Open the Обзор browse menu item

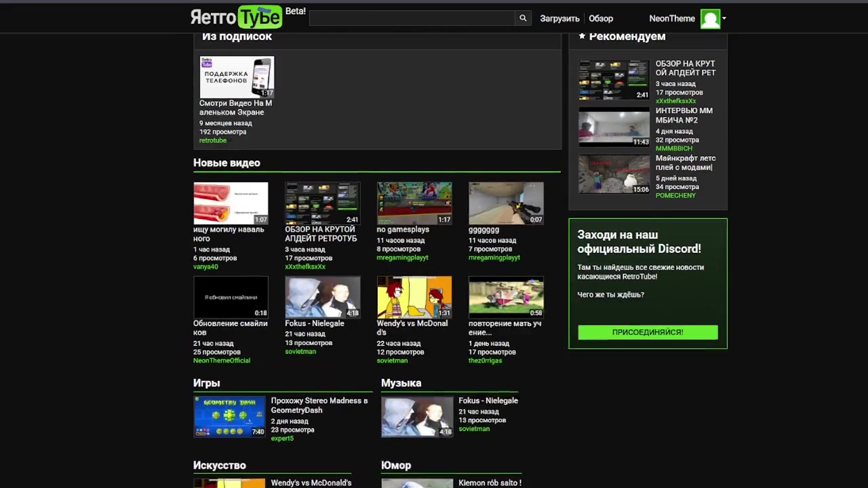[x=601, y=19]
